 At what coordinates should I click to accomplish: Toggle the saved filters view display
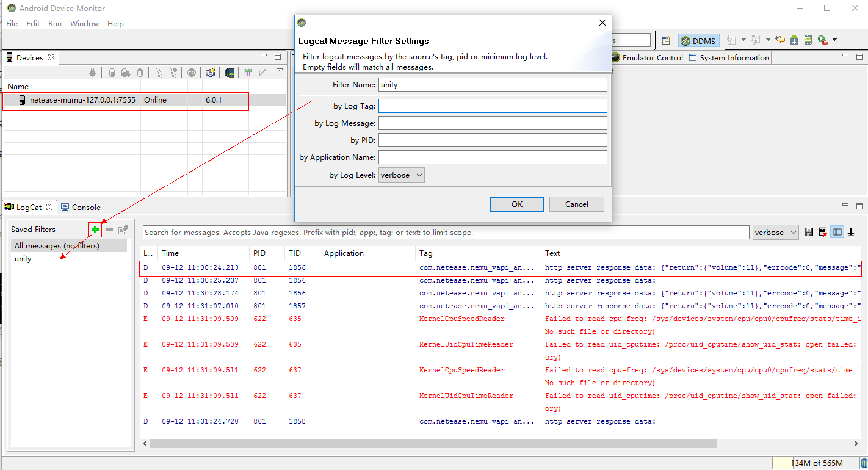click(x=837, y=232)
